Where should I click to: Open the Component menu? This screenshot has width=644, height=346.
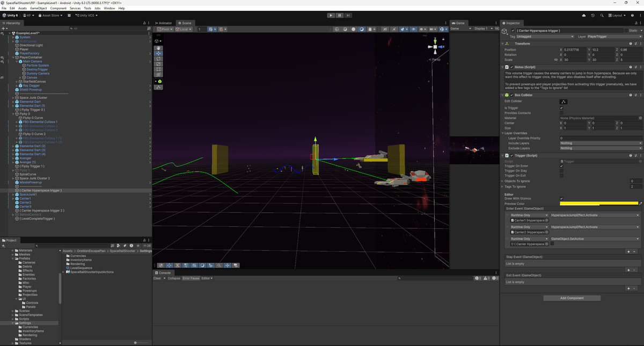58,9
